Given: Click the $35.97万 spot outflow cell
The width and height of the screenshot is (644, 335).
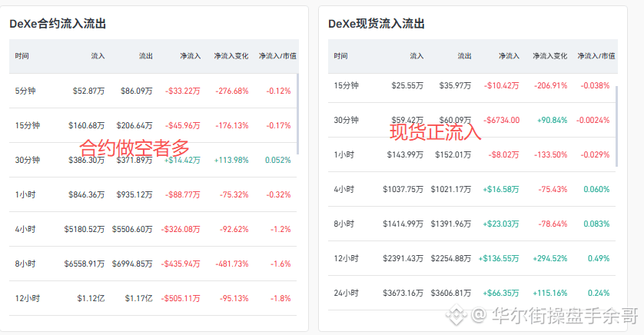Looking at the screenshot, I should point(455,85).
